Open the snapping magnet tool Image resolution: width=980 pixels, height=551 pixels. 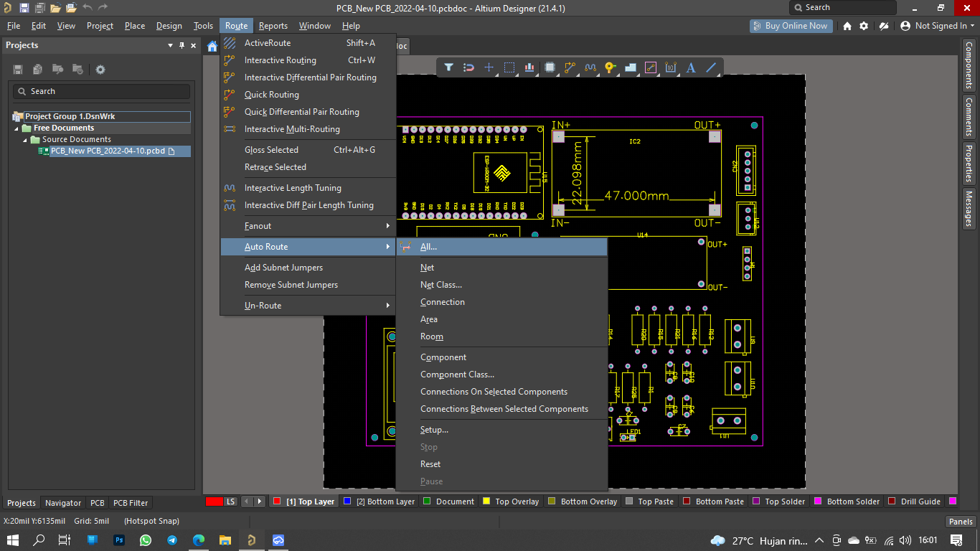pyautogui.click(x=468, y=67)
